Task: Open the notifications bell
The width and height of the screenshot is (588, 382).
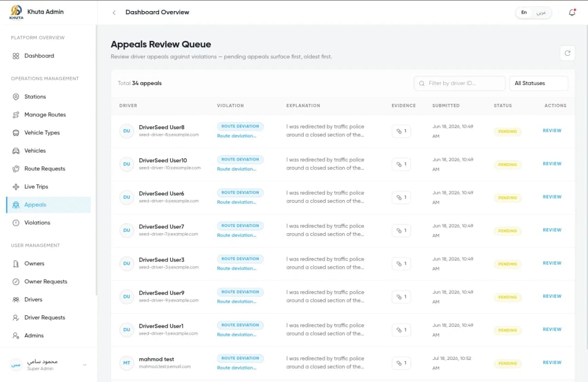Action: [572, 12]
